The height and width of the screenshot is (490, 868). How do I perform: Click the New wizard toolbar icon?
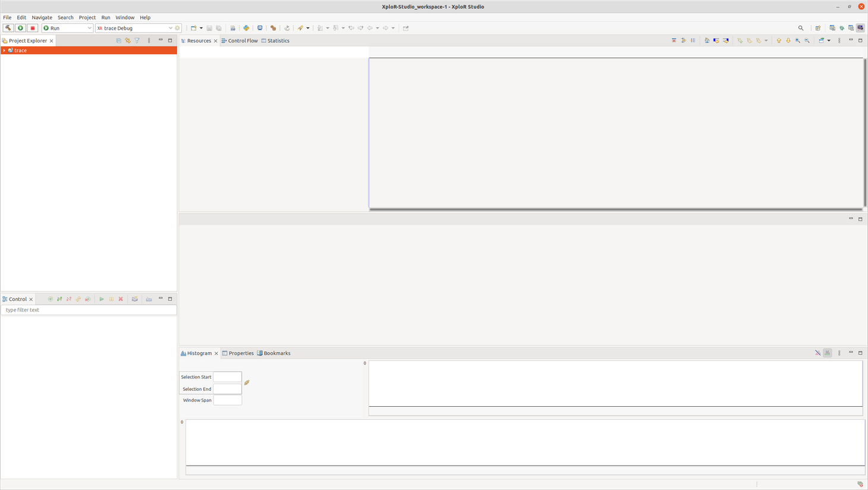[x=193, y=28]
